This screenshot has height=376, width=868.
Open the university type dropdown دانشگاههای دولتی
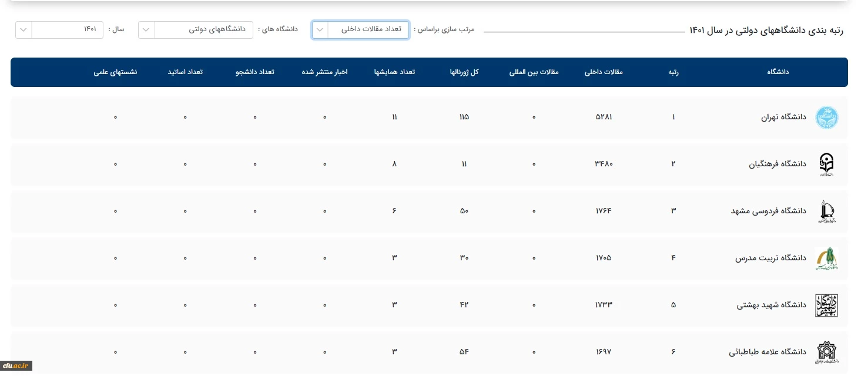[196, 30]
